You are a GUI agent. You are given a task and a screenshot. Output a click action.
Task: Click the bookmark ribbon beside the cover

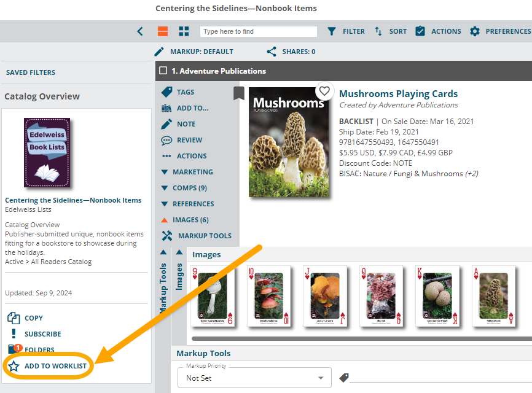tap(239, 93)
